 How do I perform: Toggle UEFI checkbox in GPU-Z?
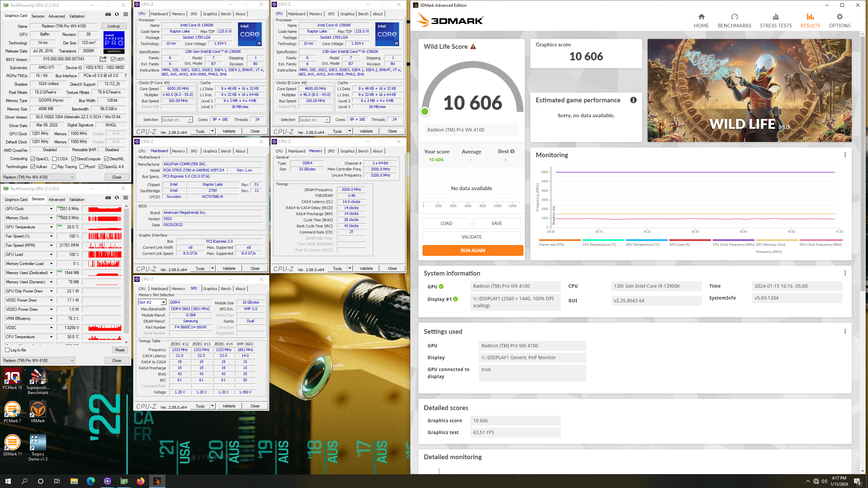[113, 59]
